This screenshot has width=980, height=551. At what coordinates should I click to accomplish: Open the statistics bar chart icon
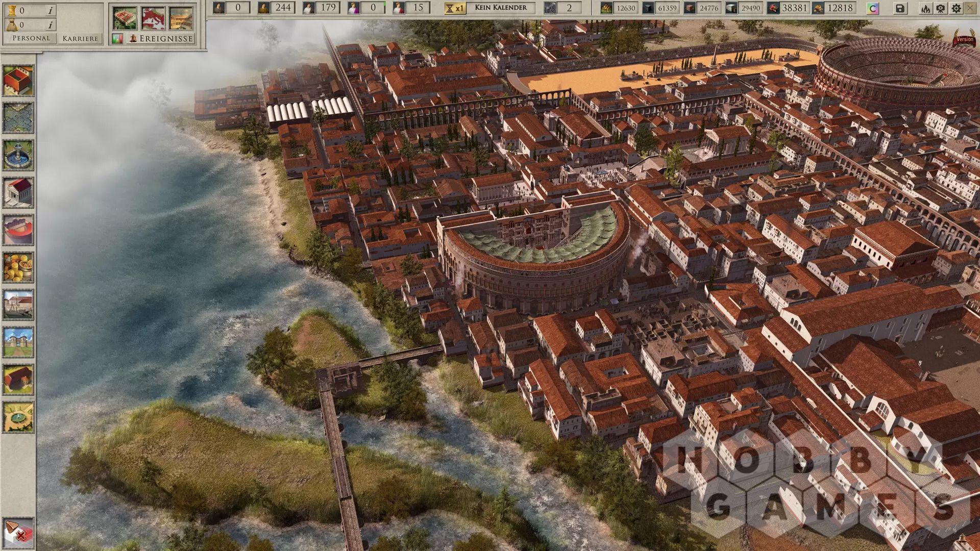(117, 39)
